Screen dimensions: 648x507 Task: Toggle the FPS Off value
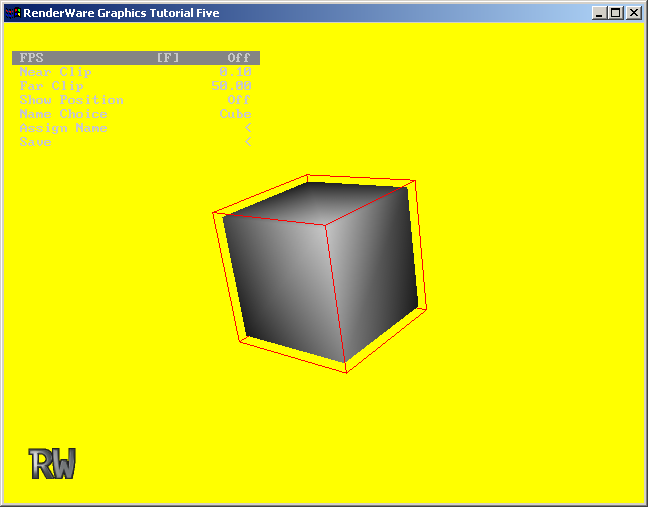(x=239, y=58)
